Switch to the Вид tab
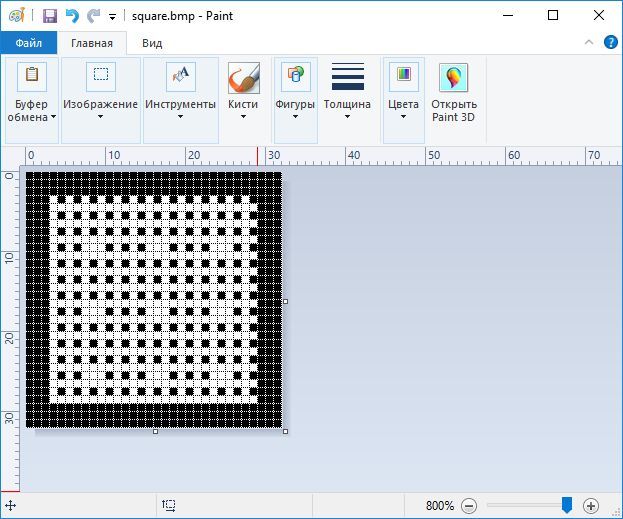 152,43
